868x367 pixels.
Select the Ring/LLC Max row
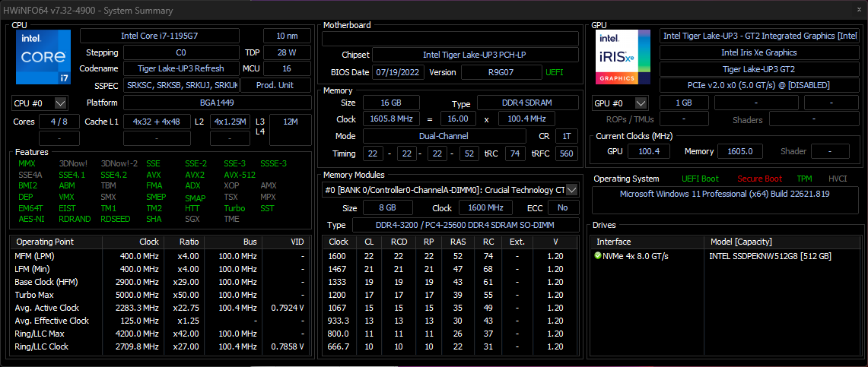tap(160, 334)
